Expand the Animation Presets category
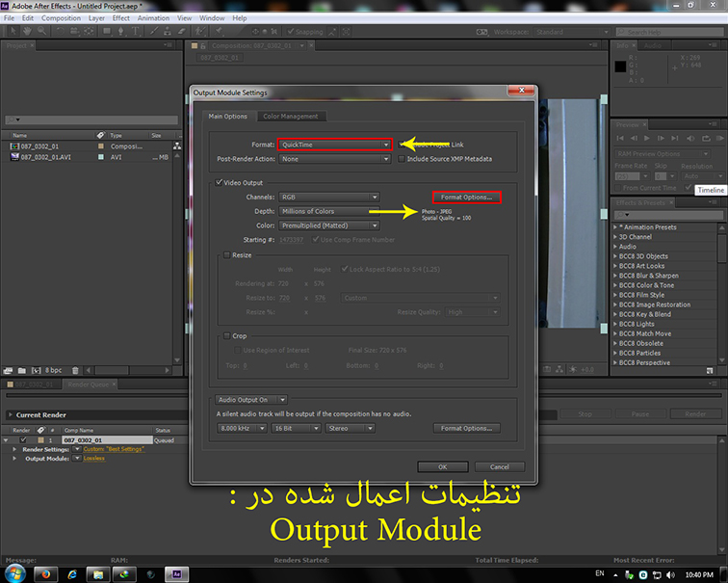The image size is (728, 583). coord(615,227)
